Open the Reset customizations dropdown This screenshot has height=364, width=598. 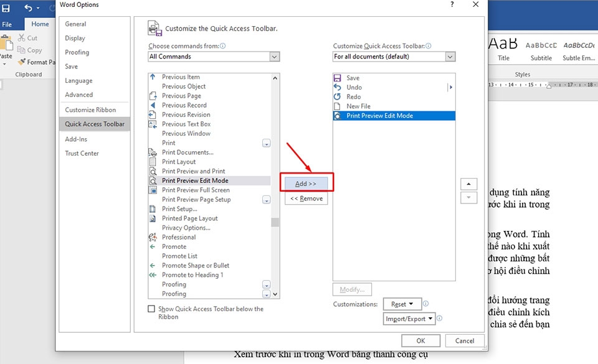[402, 304]
